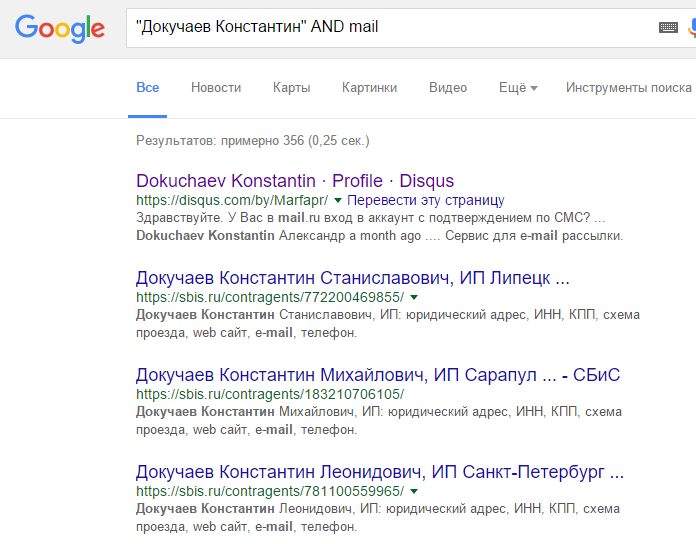This screenshot has width=696, height=544.
Task: Switch to the Карты tab
Action: [x=291, y=88]
